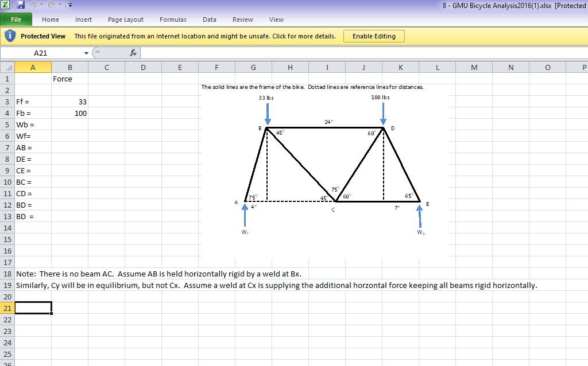Switch to the Insert ribbon tab
This screenshot has height=366, width=588.
pos(83,20)
